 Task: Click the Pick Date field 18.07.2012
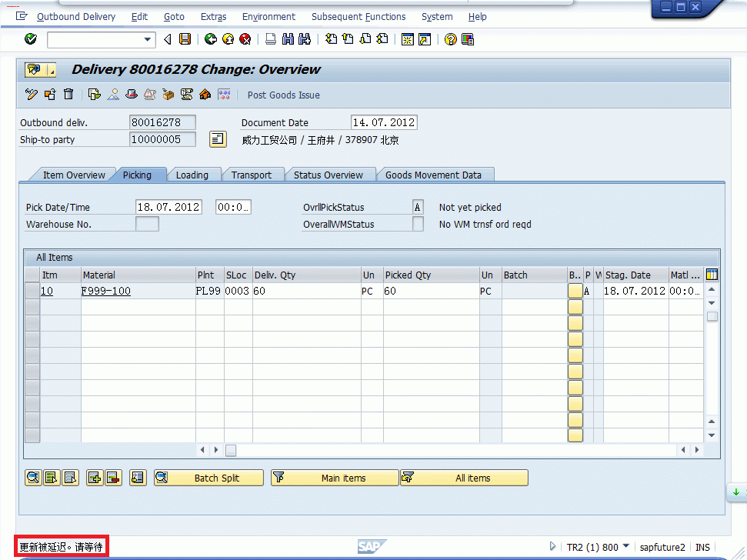click(x=168, y=207)
